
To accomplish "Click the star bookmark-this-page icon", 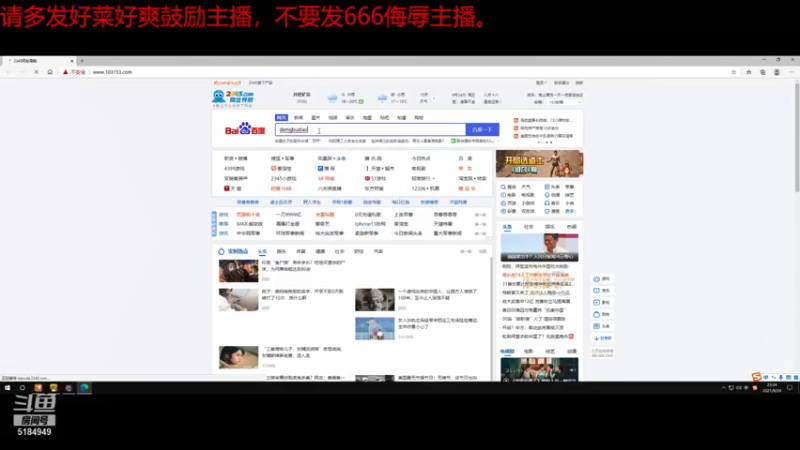I will pos(734,72).
